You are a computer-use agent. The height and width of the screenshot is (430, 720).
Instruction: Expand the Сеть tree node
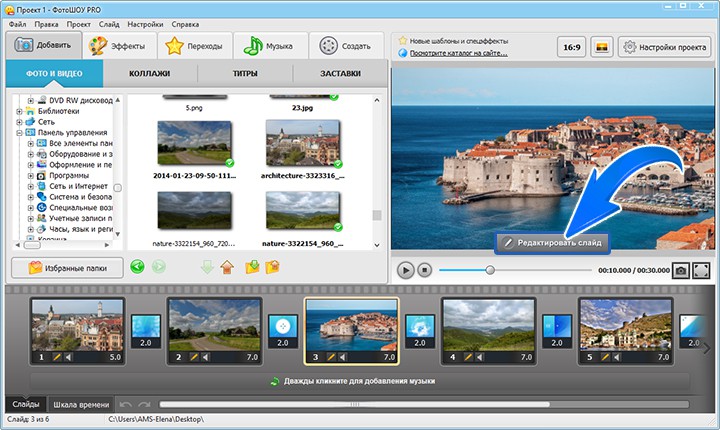[19, 122]
